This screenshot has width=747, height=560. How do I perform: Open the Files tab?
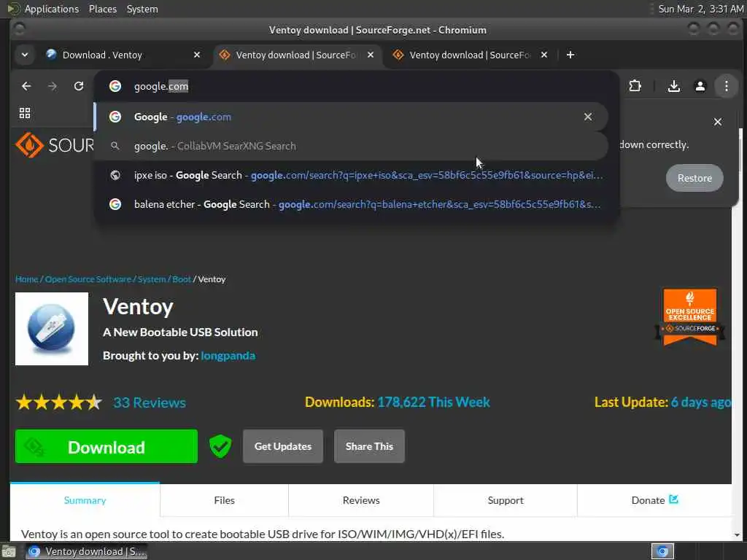[225, 500]
